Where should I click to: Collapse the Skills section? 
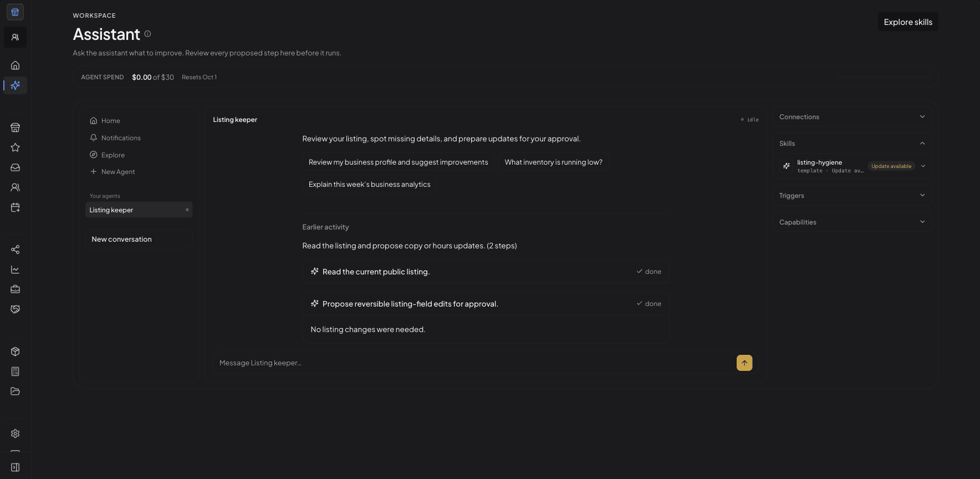[x=852, y=144]
